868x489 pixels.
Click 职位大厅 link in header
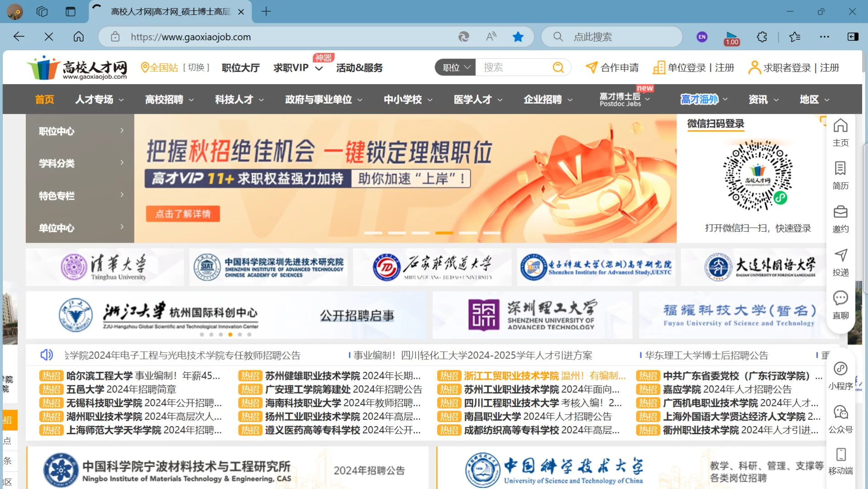pos(241,68)
